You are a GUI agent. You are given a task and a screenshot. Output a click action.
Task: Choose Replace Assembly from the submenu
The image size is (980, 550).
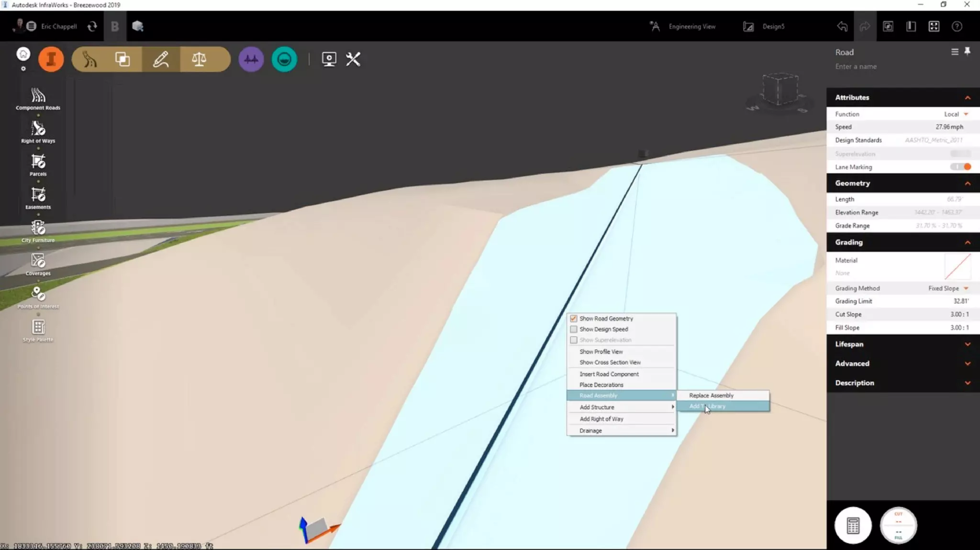(x=711, y=396)
